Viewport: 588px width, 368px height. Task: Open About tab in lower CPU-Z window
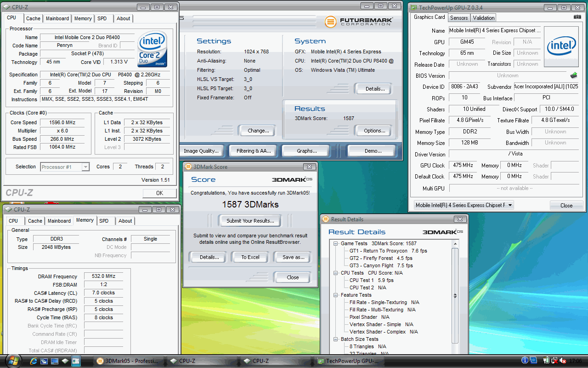tap(125, 221)
